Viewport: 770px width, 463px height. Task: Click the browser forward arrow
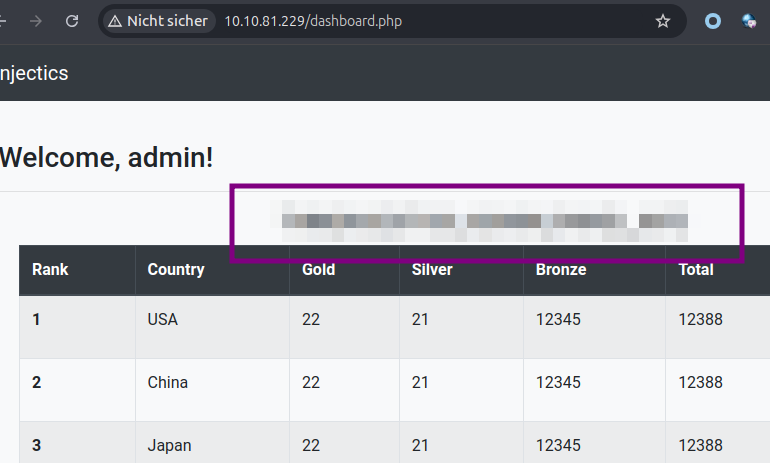[x=36, y=21]
